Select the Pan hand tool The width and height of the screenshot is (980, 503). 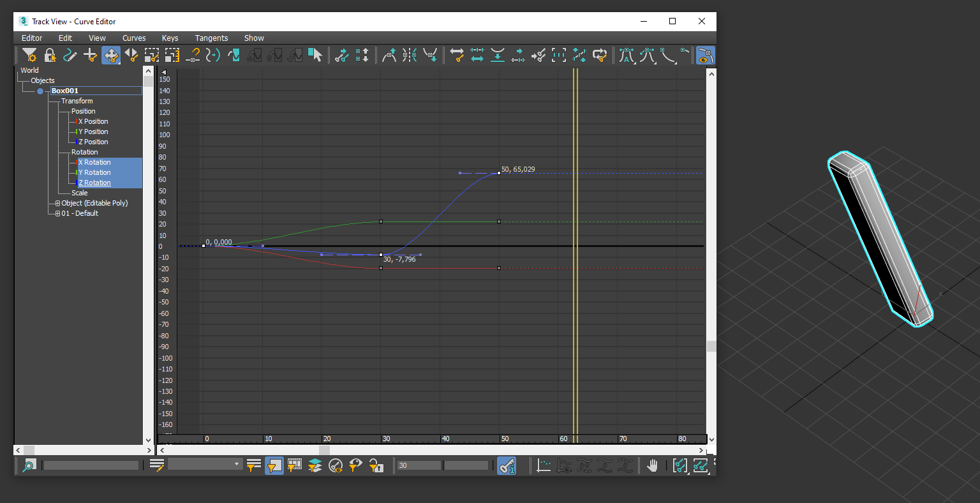click(652, 465)
